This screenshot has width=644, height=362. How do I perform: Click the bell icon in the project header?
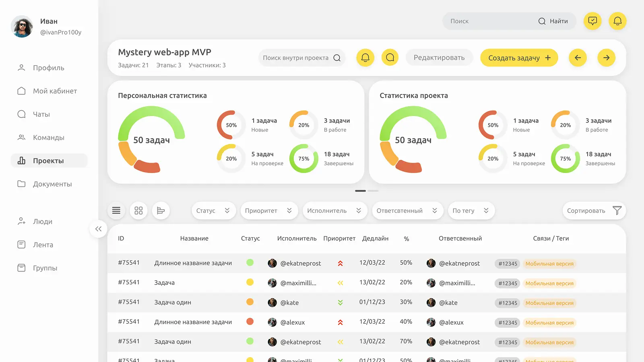(365, 58)
